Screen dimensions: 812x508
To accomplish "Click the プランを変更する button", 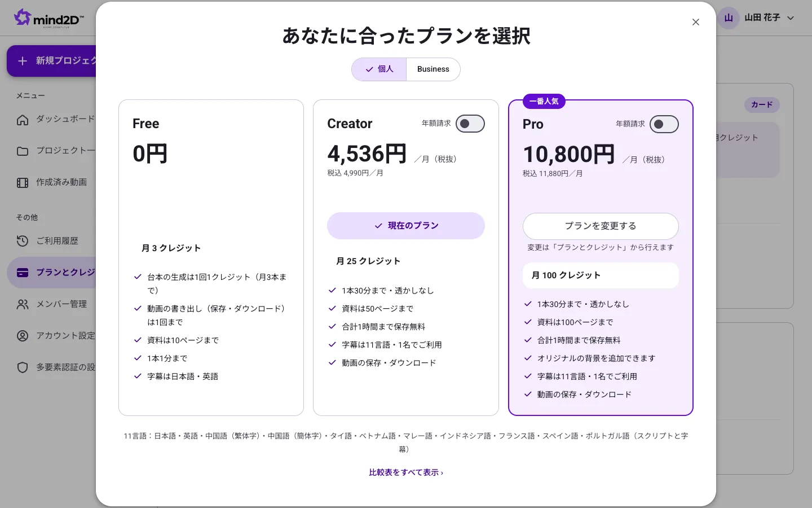I will 601,226.
